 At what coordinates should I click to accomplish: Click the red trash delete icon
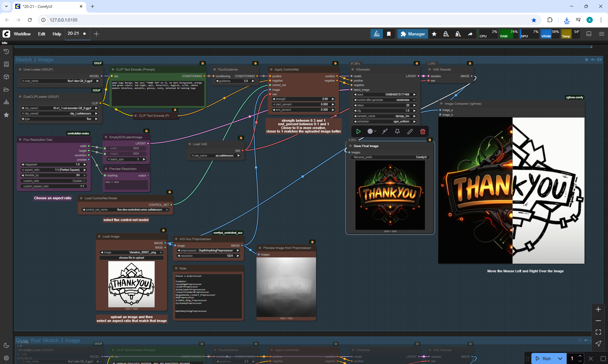point(422,131)
